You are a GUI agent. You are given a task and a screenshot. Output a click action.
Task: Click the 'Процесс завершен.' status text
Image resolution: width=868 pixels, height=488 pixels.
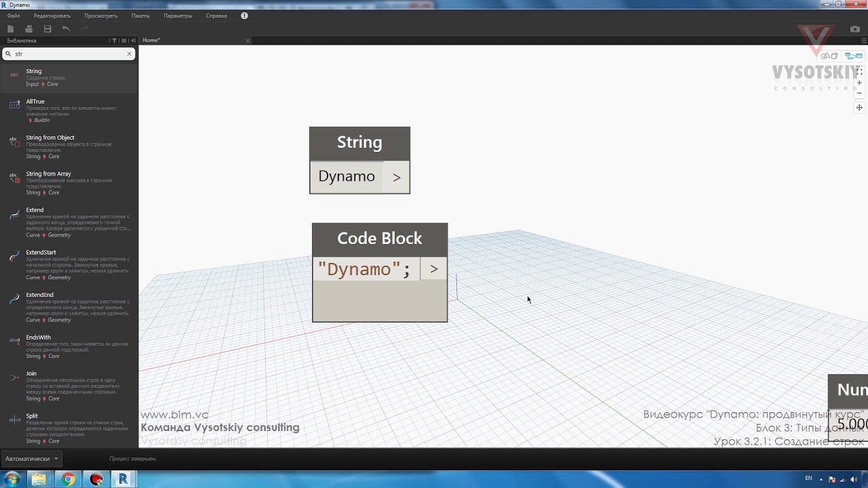133,459
